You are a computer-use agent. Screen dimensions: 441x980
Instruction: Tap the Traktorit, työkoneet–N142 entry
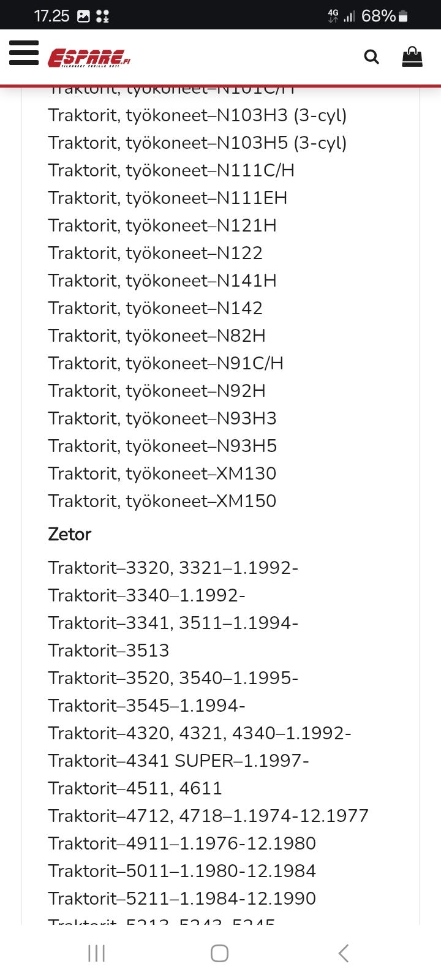(156, 308)
